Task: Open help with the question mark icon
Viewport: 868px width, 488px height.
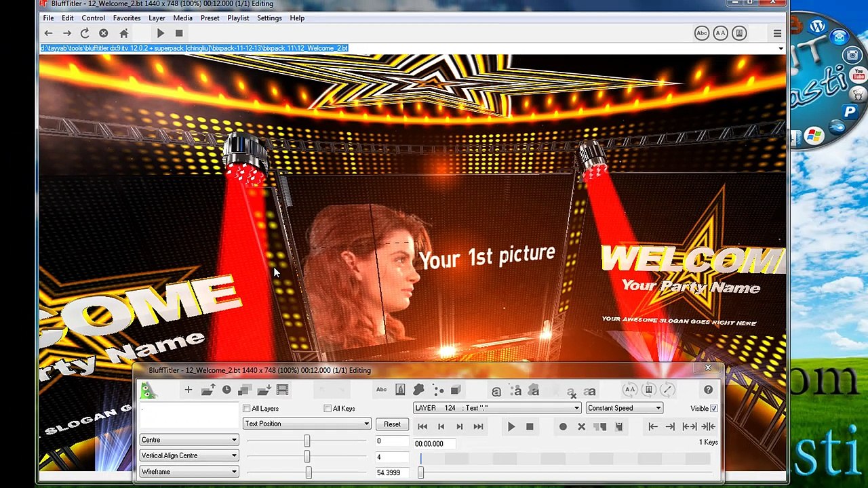Action: point(708,390)
